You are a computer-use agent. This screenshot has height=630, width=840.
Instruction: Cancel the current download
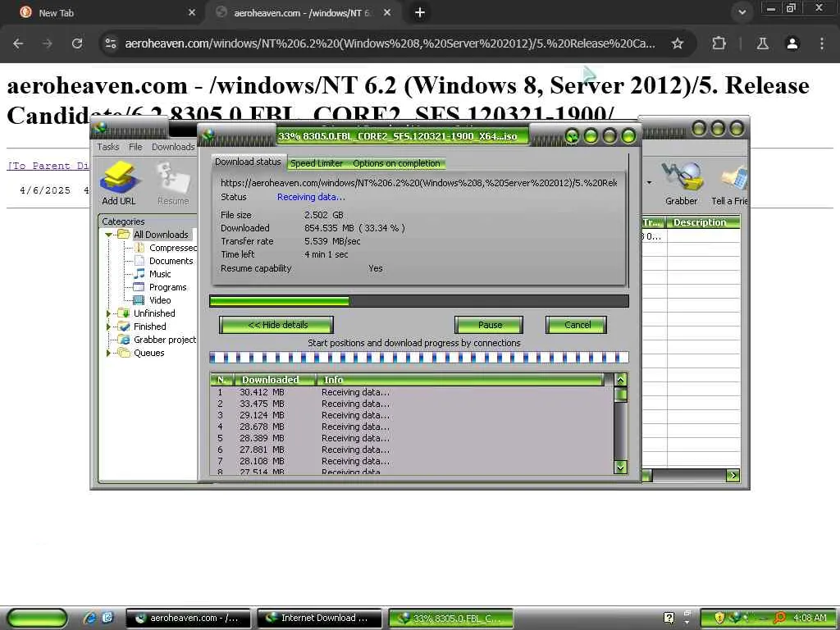(577, 325)
